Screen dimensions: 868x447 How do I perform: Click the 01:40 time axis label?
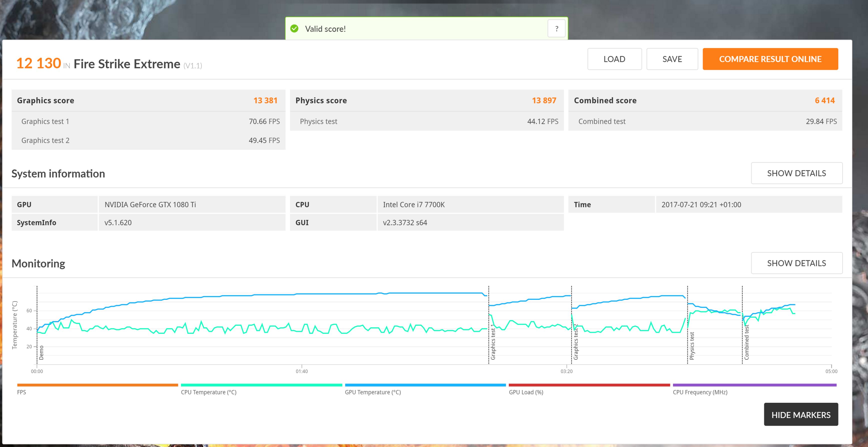[x=302, y=371]
